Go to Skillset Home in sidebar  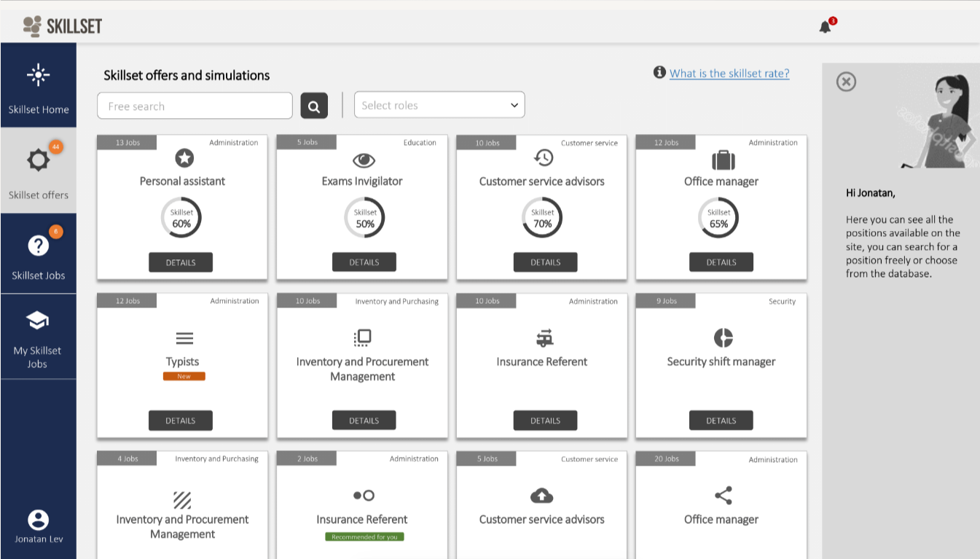pos(39,85)
